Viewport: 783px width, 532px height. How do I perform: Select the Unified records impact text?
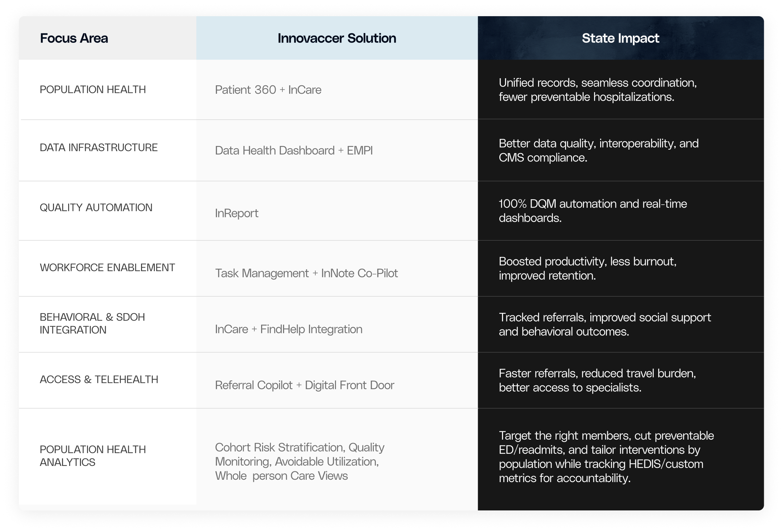(598, 90)
